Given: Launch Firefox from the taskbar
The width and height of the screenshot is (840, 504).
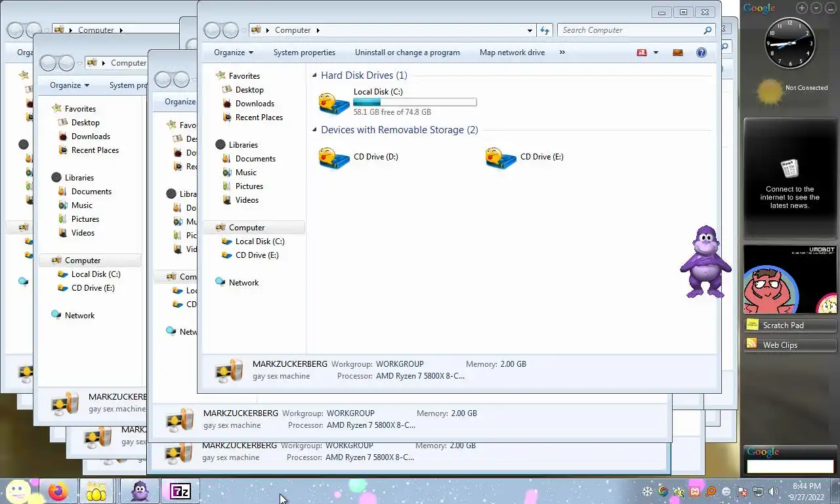Looking at the screenshot, I should click(x=58, y=492).
